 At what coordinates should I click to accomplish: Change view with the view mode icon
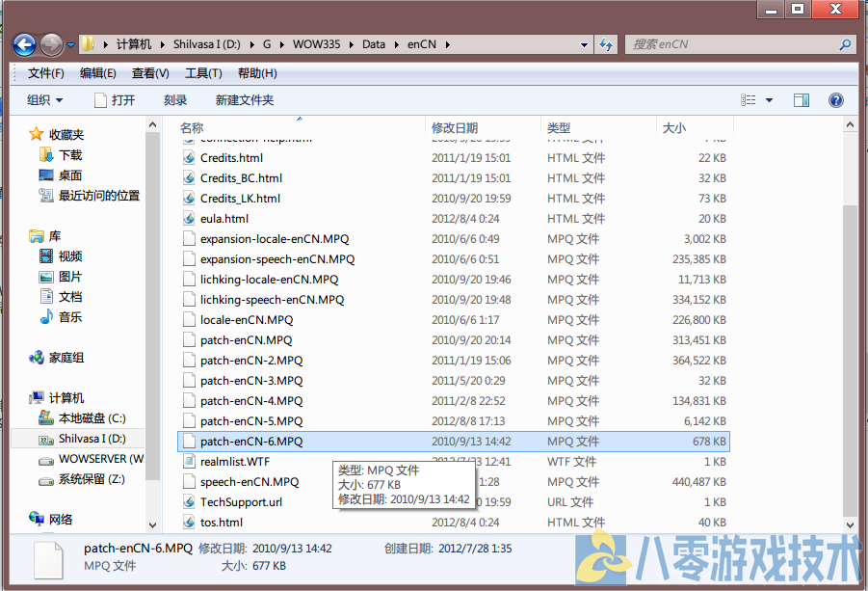(748, 100)
